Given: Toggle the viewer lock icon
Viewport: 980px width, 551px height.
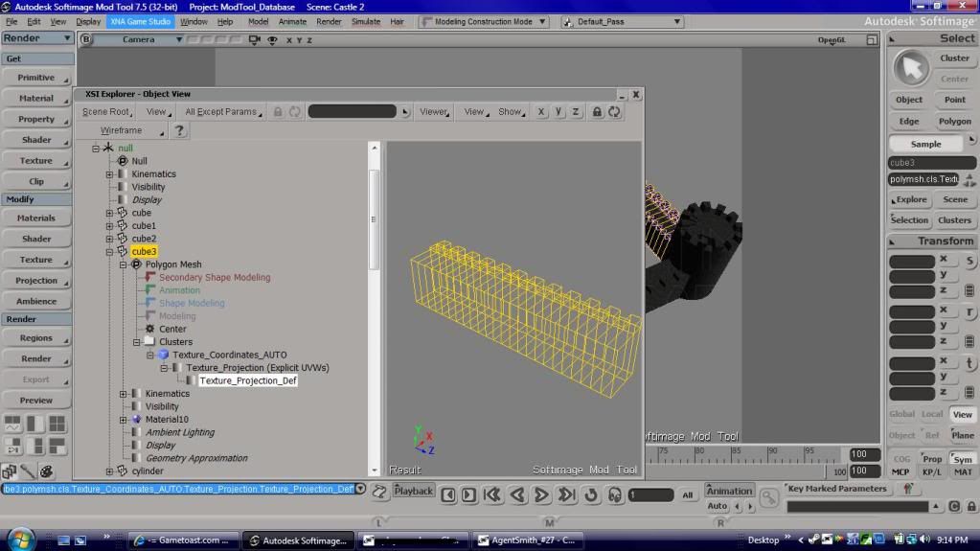Looking at the screenshot, I should pyautogui.click(x=597, y=112).
